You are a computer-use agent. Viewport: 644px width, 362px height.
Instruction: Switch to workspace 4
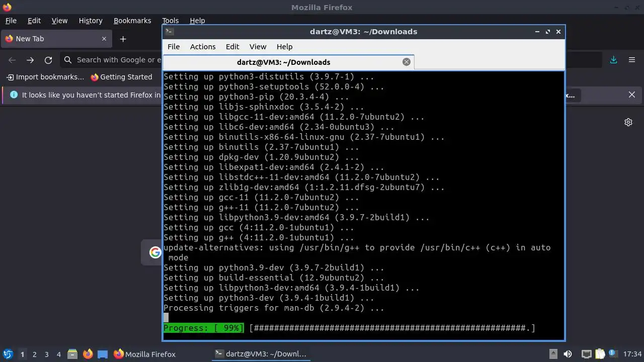pyautogui.click(x=58, y=354)
